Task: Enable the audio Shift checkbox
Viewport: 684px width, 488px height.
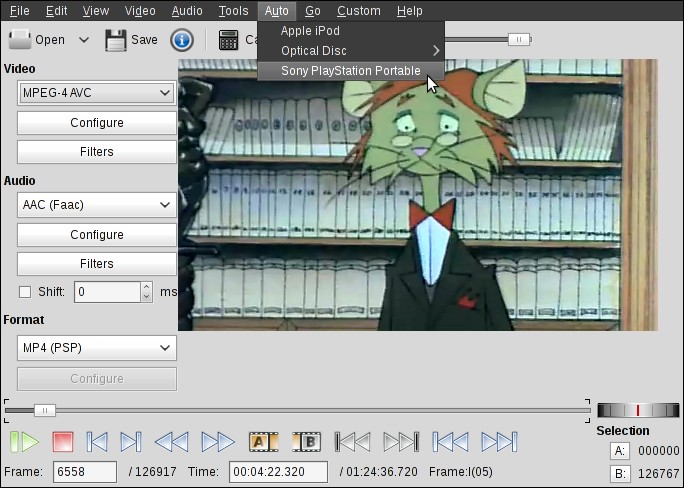Action: [x=25, y=292]
